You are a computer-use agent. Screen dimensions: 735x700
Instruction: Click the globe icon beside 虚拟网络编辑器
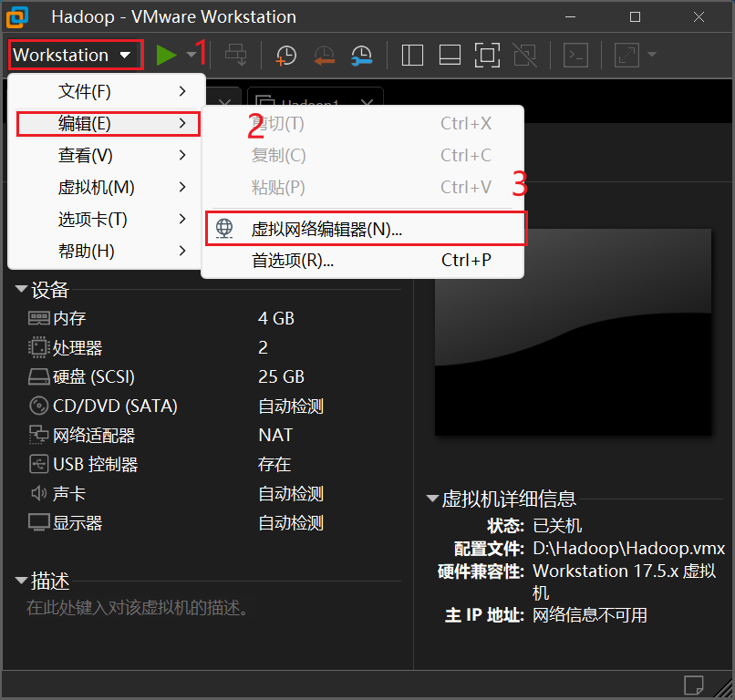224,229
